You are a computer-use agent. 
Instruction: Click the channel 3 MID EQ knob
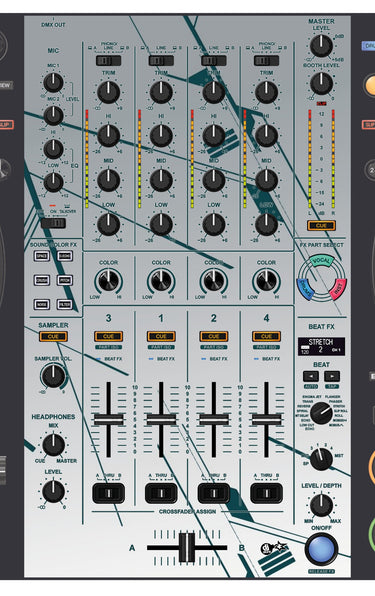point(108,180)
